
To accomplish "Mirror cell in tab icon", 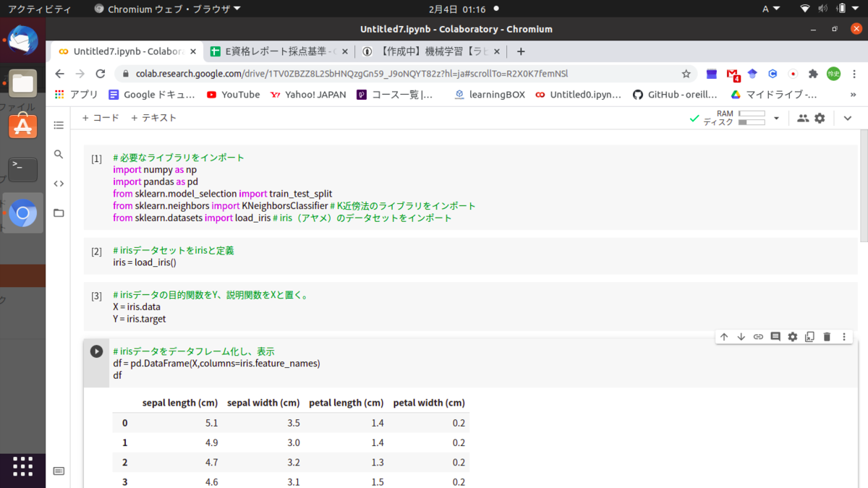I will 809,337.
